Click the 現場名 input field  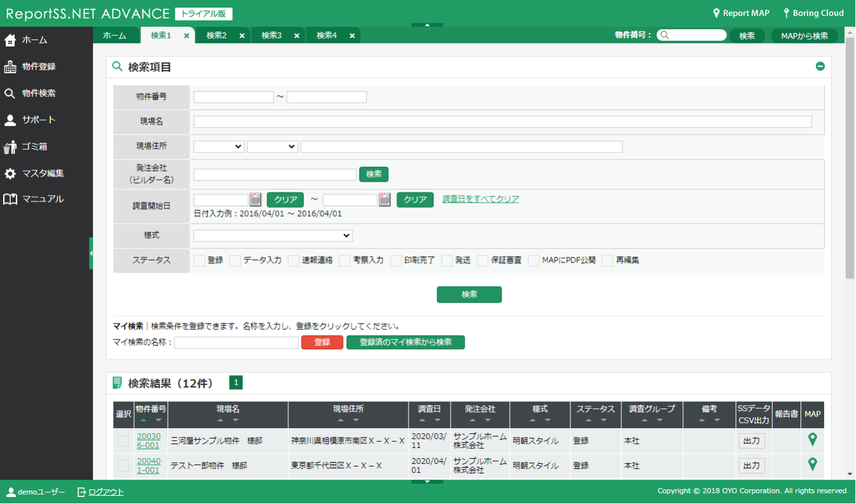pyautogui.click(x=503, y=122)
